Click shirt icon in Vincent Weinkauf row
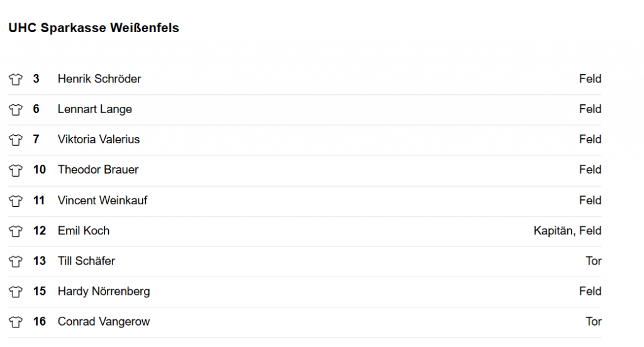This screenshot has height=347, width=644. tap(16, 201)
